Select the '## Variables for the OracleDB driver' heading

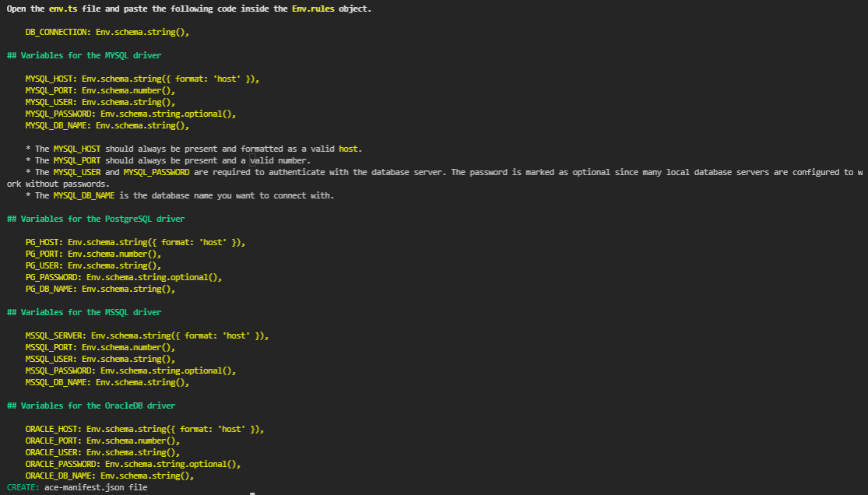(91, 405)
